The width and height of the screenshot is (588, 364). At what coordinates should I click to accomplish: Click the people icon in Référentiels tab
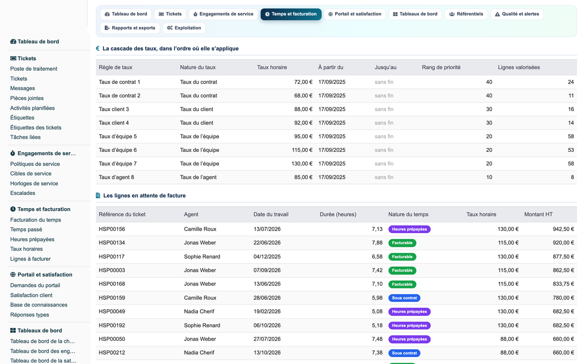(x=452, y=14)
